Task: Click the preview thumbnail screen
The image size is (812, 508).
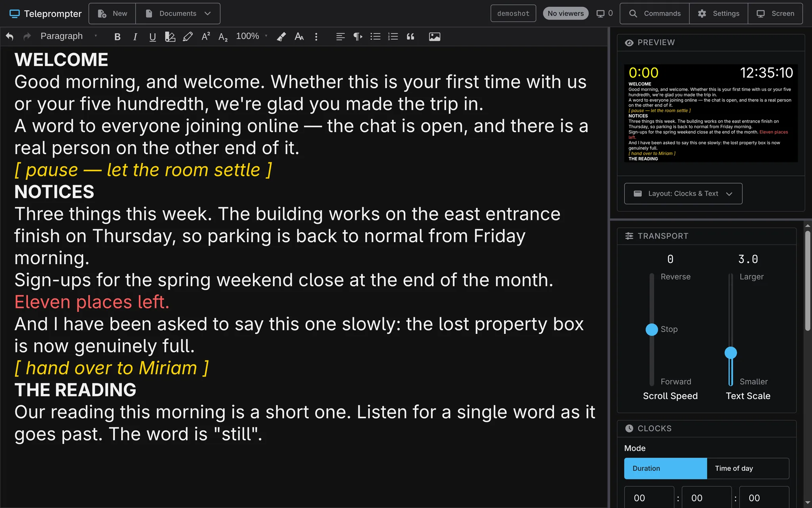Action: tap(711, 113)
